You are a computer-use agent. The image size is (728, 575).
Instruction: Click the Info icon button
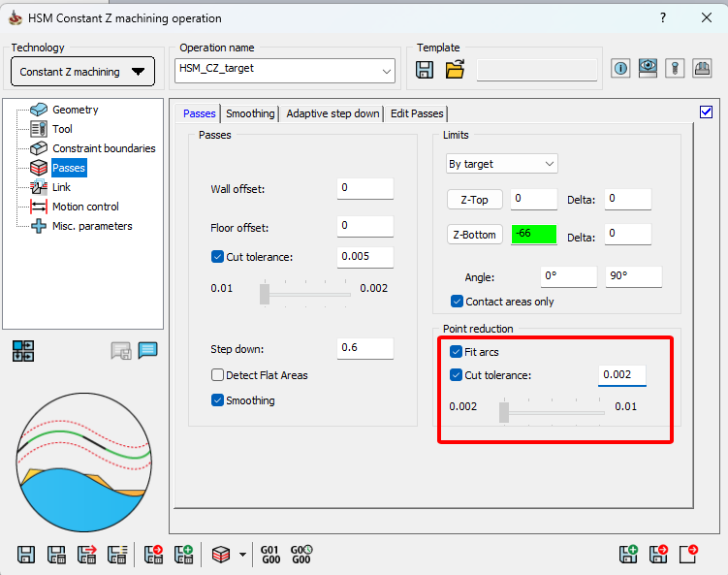[x=620, y=69]
